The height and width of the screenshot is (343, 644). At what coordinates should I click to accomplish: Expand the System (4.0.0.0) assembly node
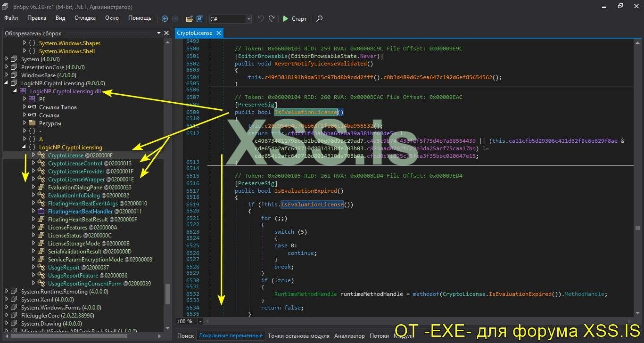pos(7,59)
